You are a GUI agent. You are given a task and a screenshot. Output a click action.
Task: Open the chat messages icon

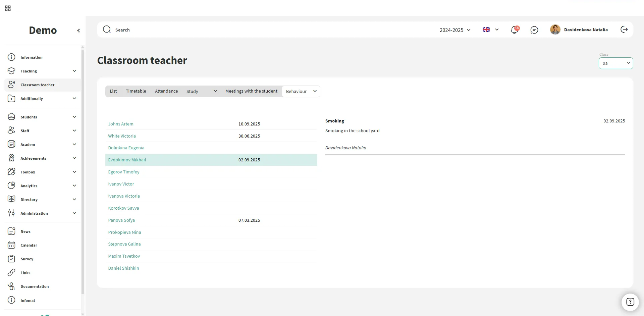coord(534,30)
